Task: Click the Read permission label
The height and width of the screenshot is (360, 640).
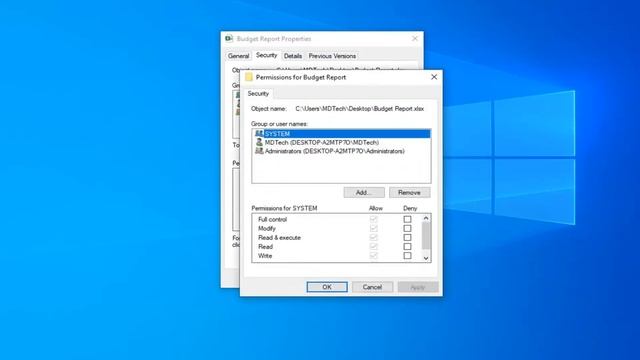Action: [265, 247]
